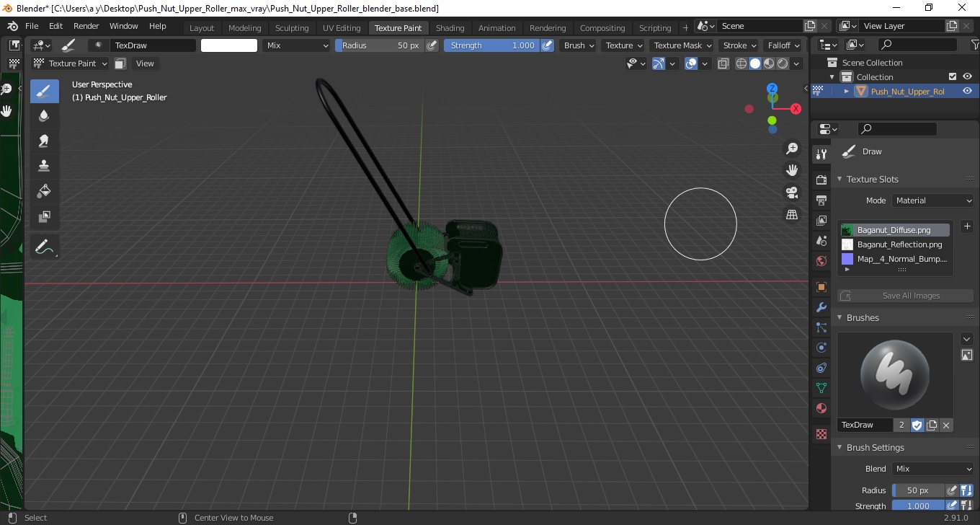Switch to the Sculpting workspace tab
This screenshot has height=525, width=980.
tap(292, 28)
